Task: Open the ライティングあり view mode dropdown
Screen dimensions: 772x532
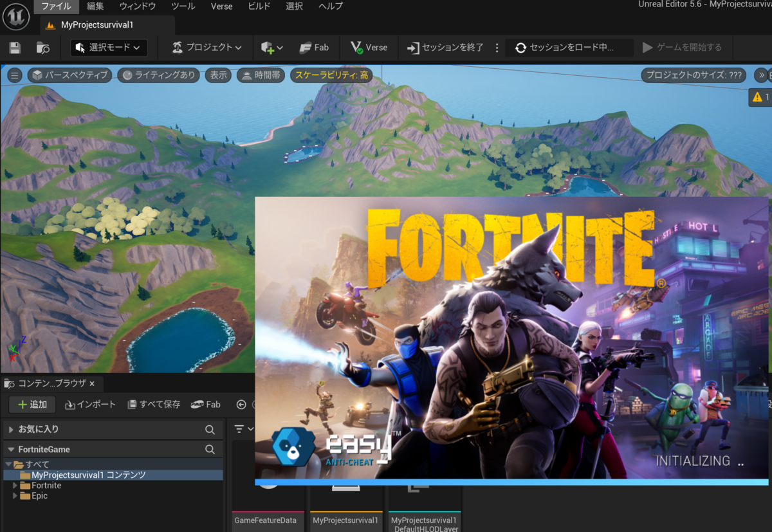Action: pyautogui.click(x=158, y=75)
